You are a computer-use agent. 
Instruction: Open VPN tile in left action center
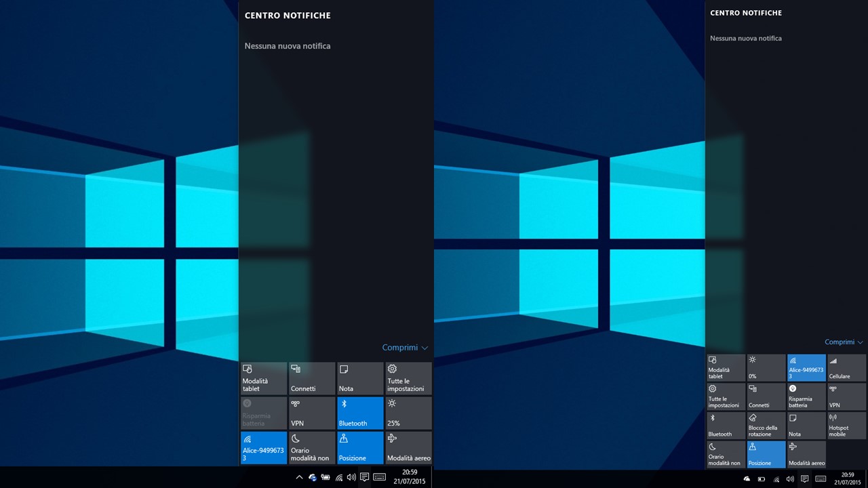(312, 413)
